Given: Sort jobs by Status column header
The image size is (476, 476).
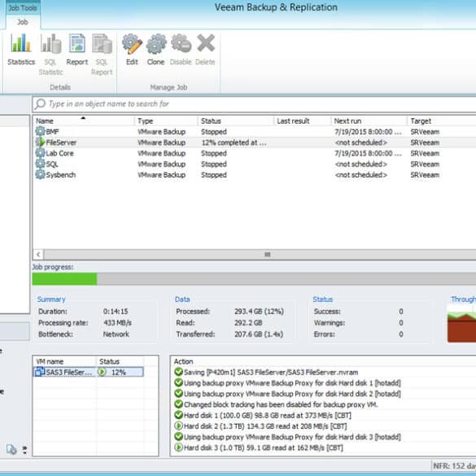Looking at the screenshot, I should coord(236,120).
